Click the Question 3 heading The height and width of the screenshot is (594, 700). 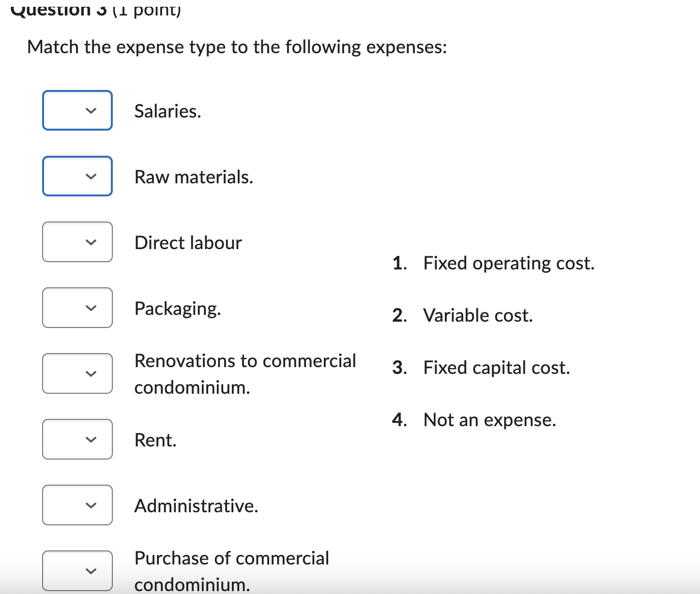[x=95, y=8]
